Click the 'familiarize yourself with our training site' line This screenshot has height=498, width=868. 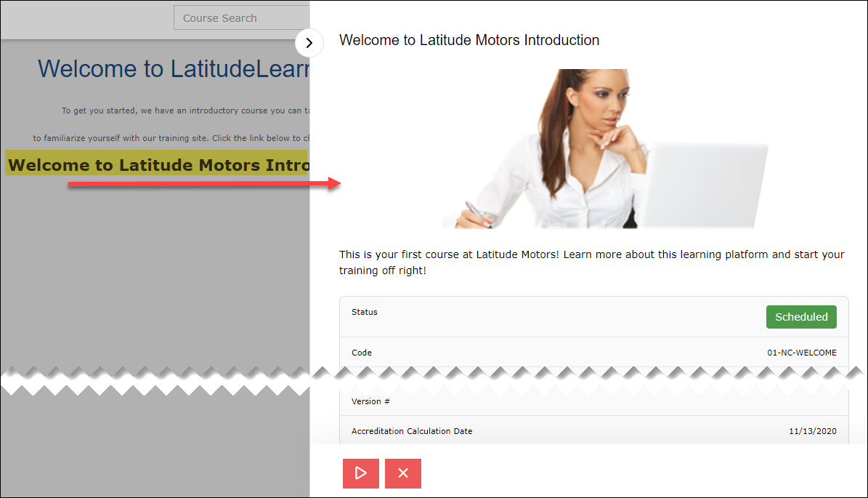tap(171, 138)
